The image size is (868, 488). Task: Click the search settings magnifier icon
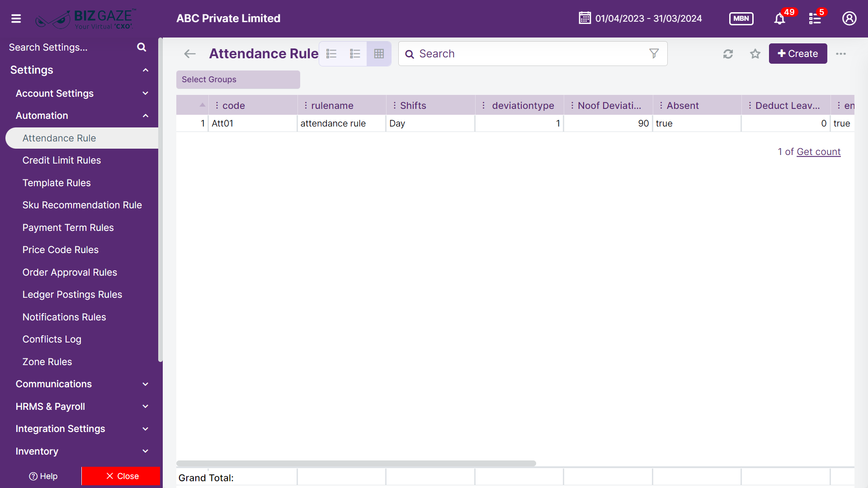(x=142, y=47)
